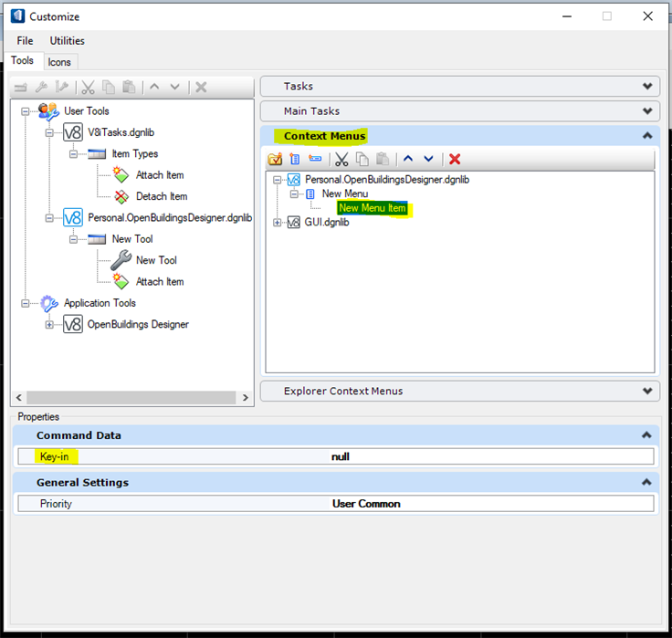Click the User Tools people icon
The height and width of the screenshot is (638, 672).
(x=48, y=111)
